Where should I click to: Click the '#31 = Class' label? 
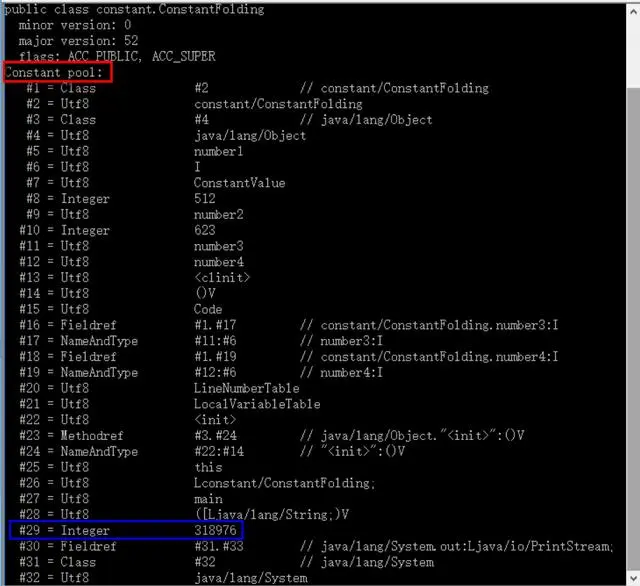(x=58, y=562)
